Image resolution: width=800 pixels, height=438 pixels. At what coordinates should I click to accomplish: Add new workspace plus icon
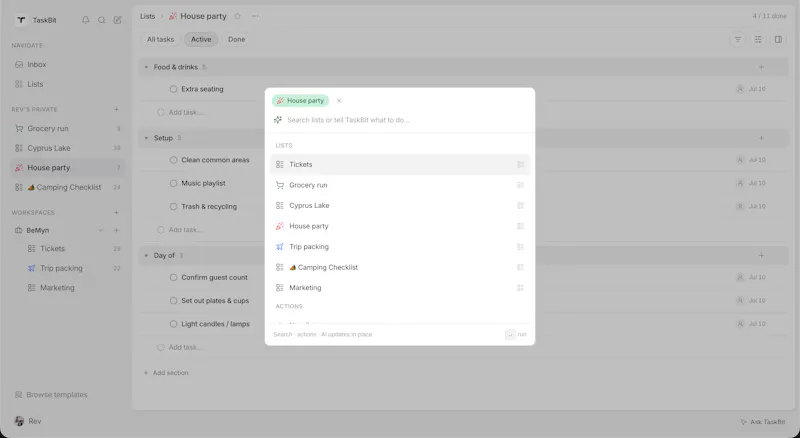click(x=116, y=212)
